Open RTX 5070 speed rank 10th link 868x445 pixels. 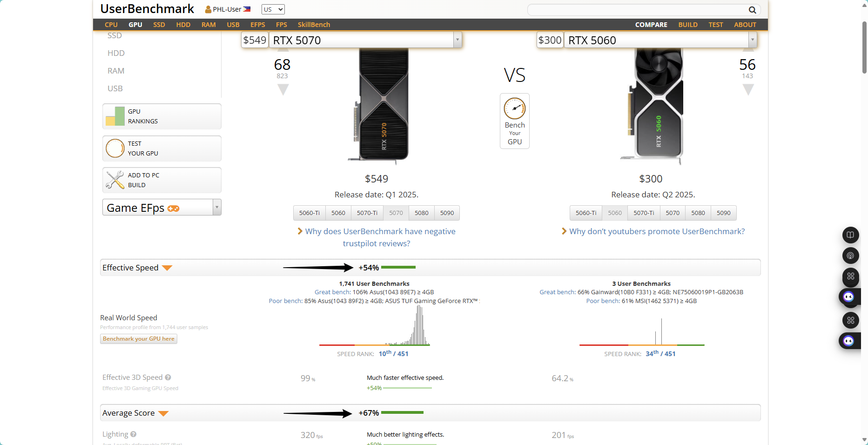(x=393, y=354)
